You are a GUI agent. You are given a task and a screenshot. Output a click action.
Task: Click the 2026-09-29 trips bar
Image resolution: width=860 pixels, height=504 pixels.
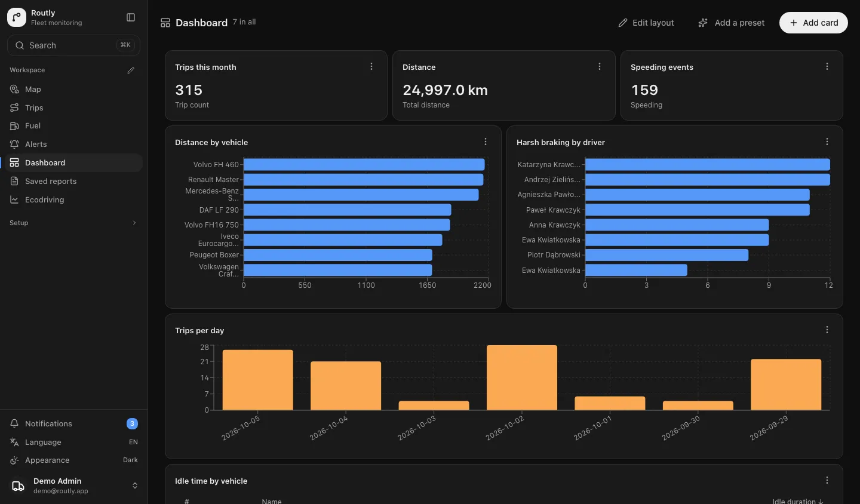[786, 385]
